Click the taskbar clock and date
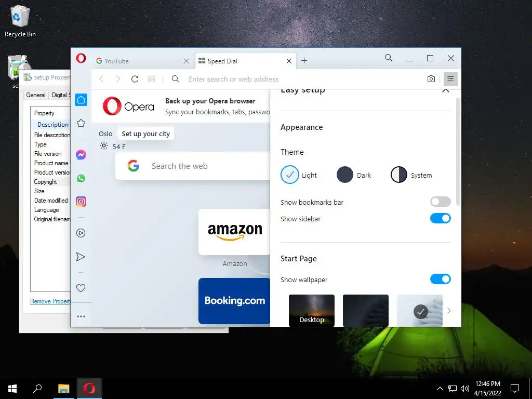 (x=487, y=389)
